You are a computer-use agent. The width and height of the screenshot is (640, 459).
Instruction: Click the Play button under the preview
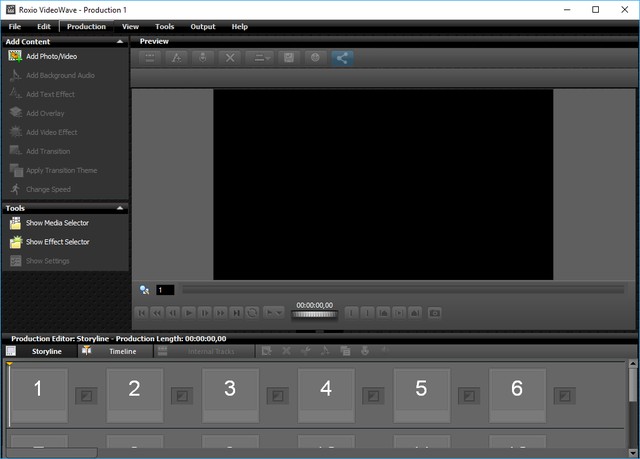point(189,313)
